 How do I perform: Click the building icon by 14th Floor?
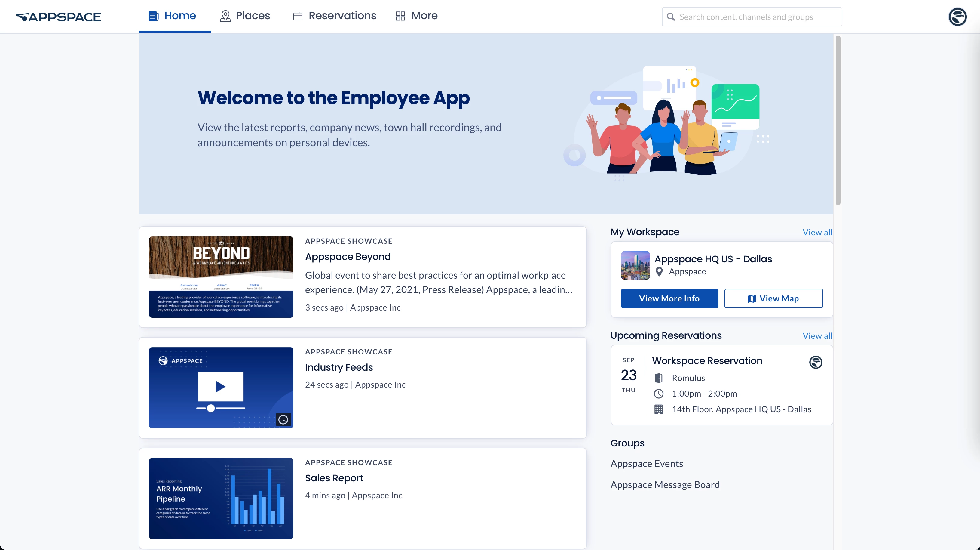tap(659, 409)
